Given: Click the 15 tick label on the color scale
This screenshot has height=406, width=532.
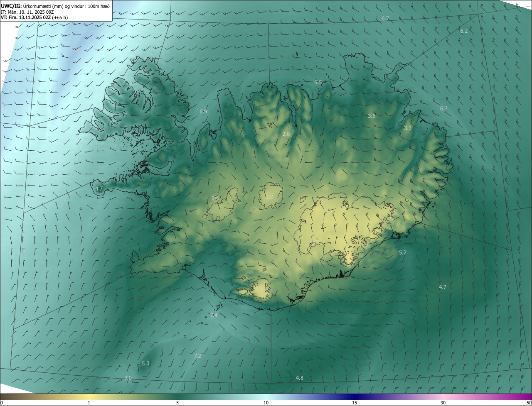Looking at the screenshot, I should tap(355, 403).
